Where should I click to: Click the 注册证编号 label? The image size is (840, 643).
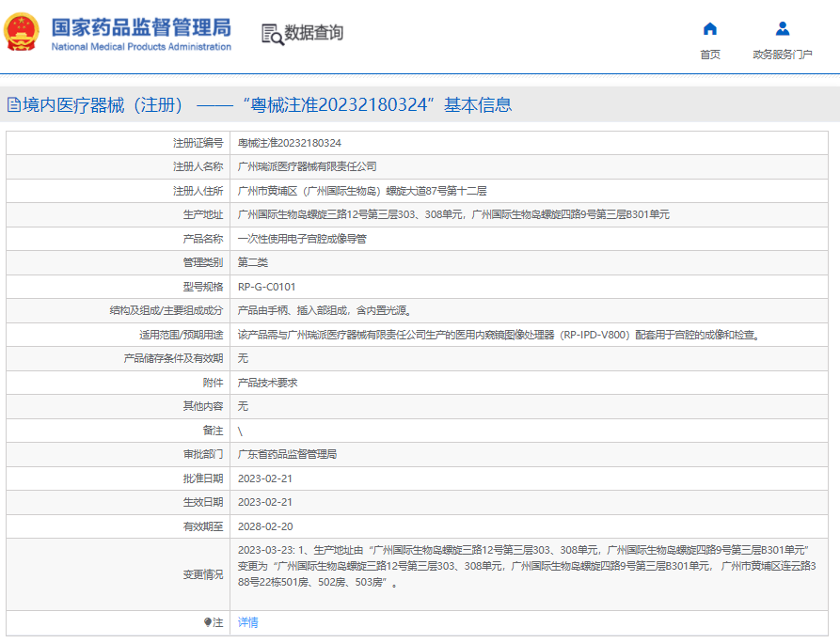[198, 143]
